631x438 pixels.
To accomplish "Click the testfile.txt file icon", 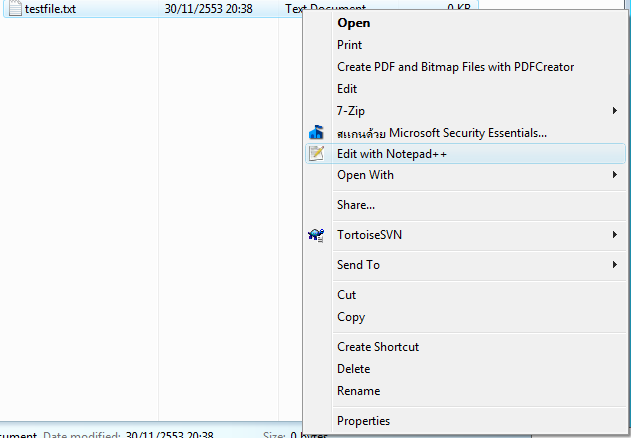I will pyautogui.click(x=15, y=9).
